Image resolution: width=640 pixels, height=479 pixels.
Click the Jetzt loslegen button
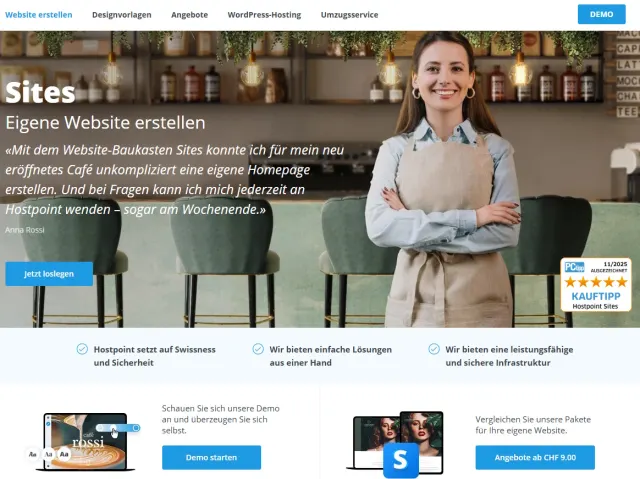point(49,274)
